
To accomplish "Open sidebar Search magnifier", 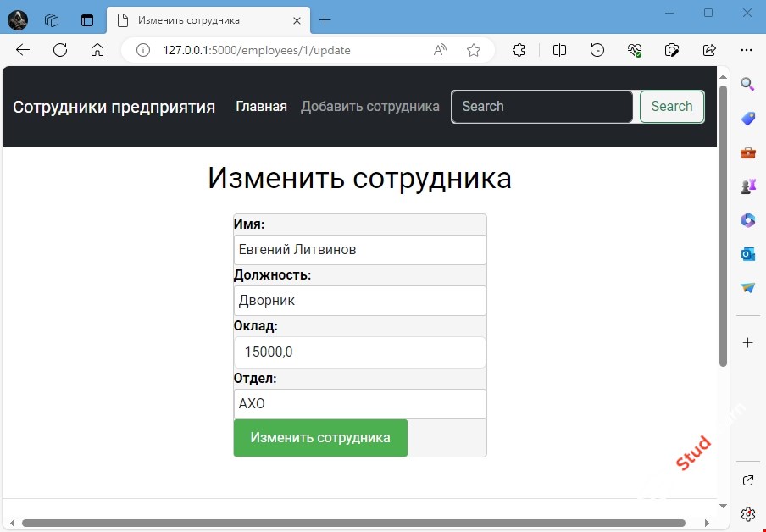I will pyautogui.click(x=748, y=84).
